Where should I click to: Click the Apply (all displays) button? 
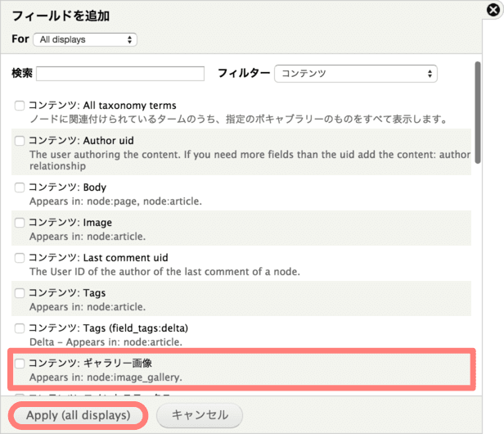point(78,415)
